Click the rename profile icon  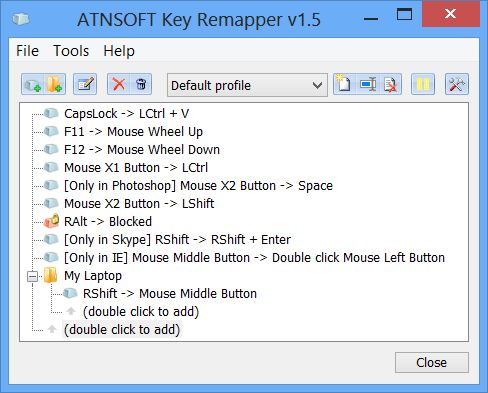click(368, 84)
